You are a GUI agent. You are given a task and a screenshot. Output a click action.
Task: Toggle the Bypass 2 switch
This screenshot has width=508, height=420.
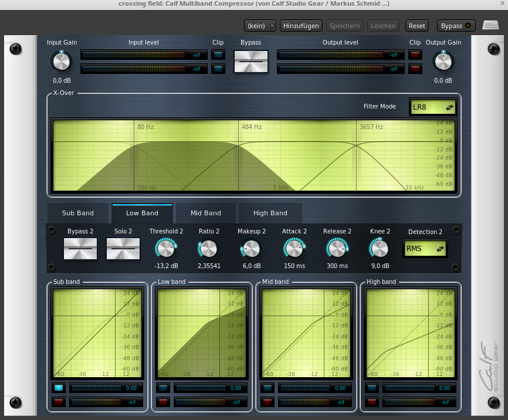pos(80,249)
